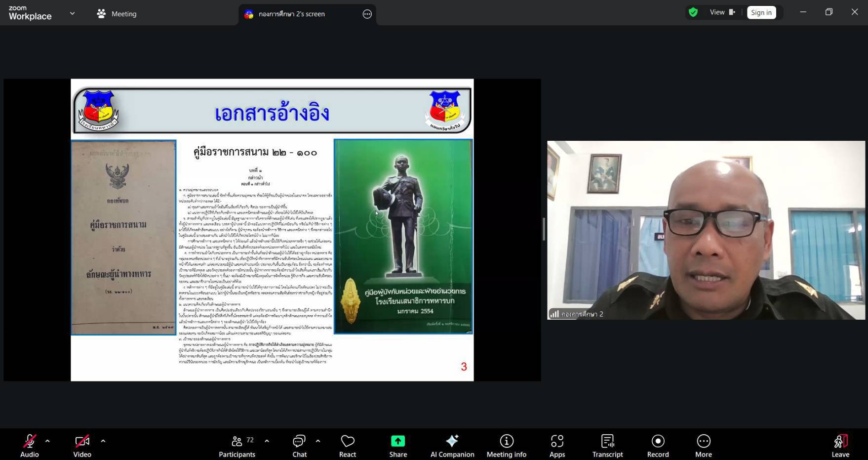Start camera with the Video button

pyautogui.click(x=82, y=445)
